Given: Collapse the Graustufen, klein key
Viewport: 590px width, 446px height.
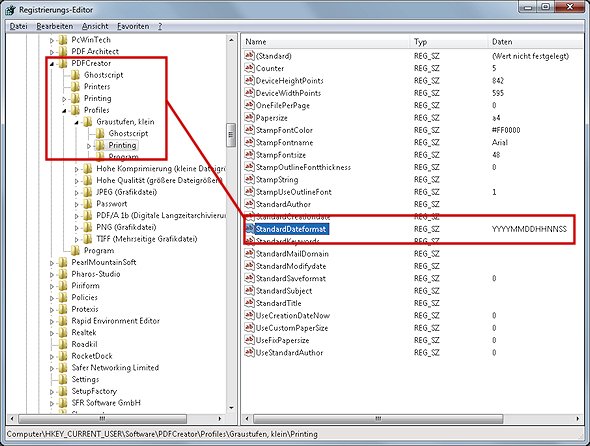Looking at the screenshot, I should tap(77, 122).
